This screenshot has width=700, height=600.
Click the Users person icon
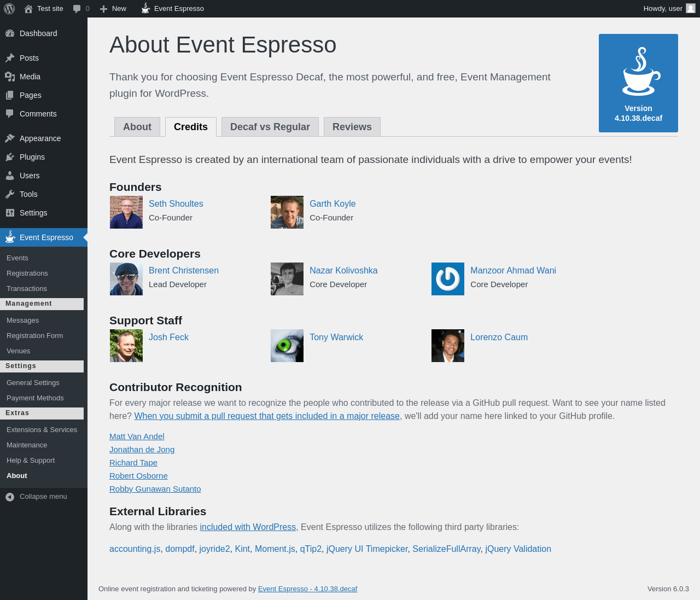10,176
